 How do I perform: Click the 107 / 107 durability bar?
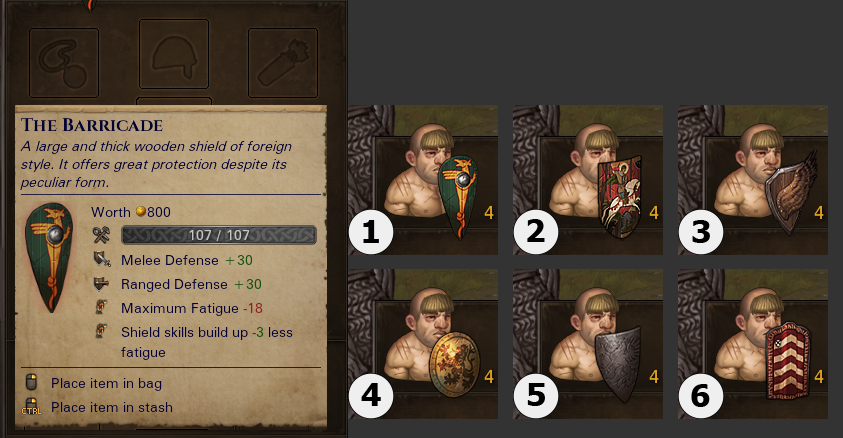coord(219,235)
